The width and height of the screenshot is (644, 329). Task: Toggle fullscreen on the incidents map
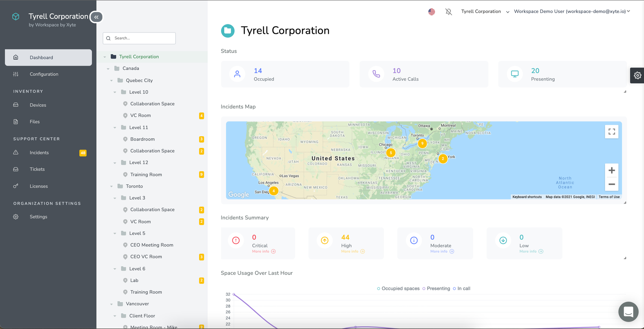(x=612, y=132)
